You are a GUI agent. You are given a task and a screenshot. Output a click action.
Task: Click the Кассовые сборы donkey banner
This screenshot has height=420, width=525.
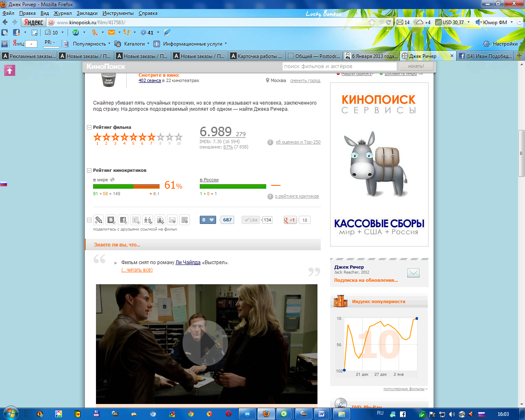379,164
